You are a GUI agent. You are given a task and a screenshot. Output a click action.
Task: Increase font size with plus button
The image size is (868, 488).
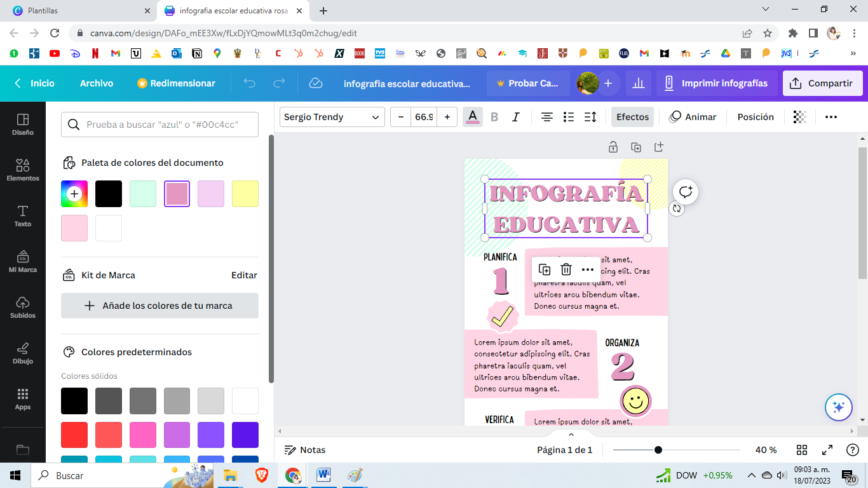click(x=447, y=117)
